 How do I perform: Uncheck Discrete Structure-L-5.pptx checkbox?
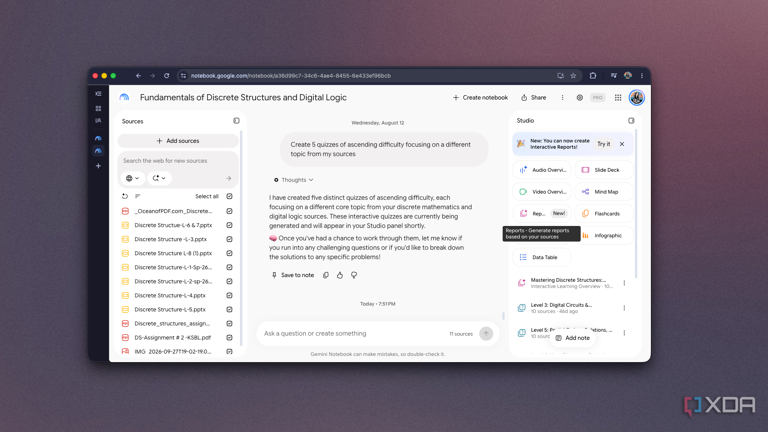click(229, 310)
